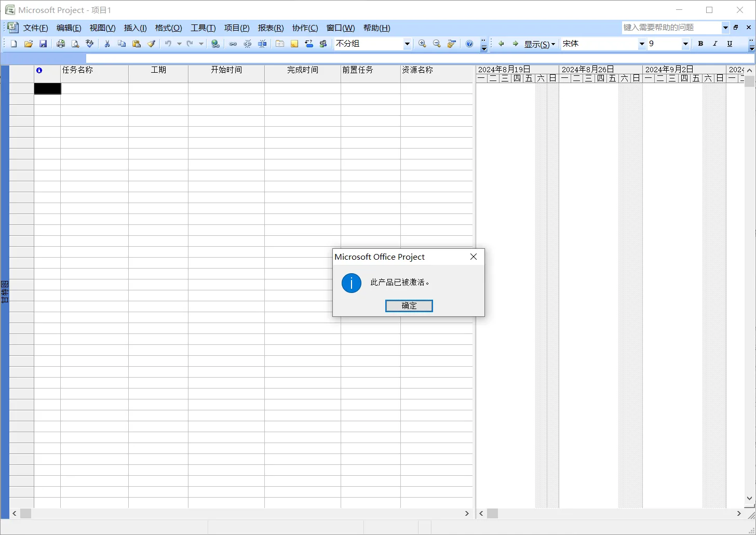Open the 工具(T) menu

203,28
